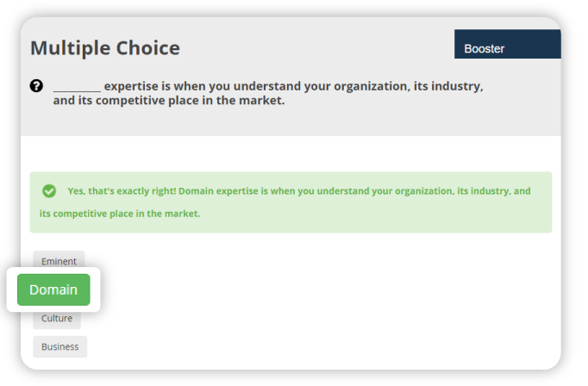Click 'and its competitive place' question line
588x386 pixels.
pyautogui.click(x=169, y=101)
